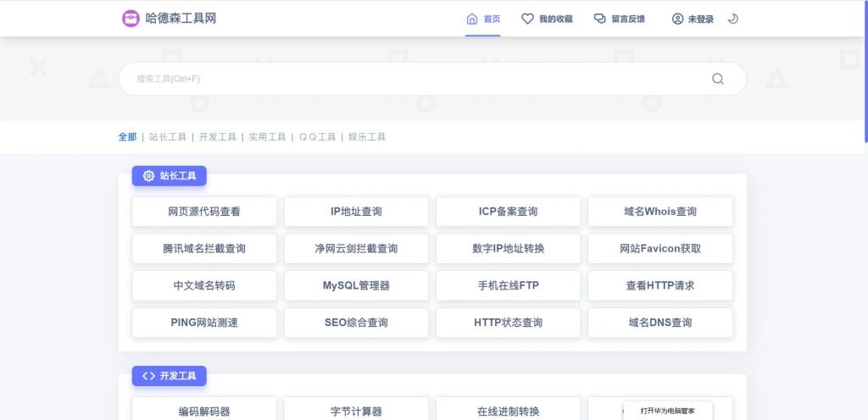The width and height of the screenshot is (868, 420).
Task: Click the code brackets icon on 开发工具
Action: coord(149,376)
